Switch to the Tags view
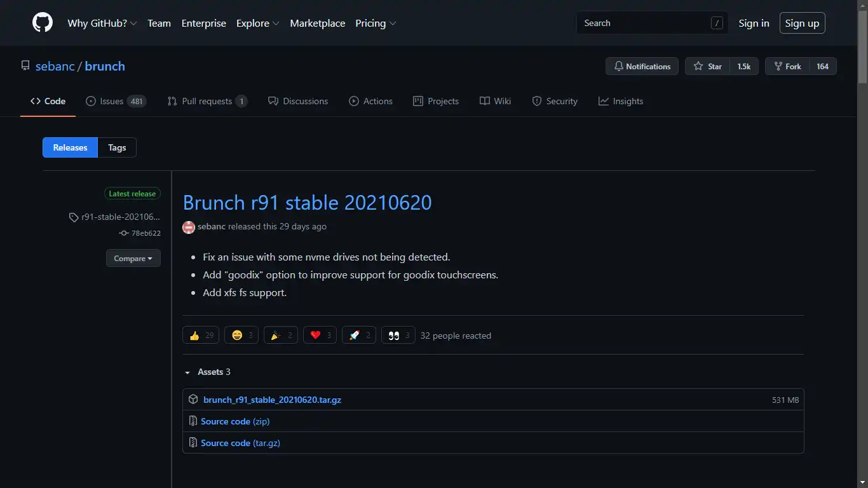 coord(117,147)
